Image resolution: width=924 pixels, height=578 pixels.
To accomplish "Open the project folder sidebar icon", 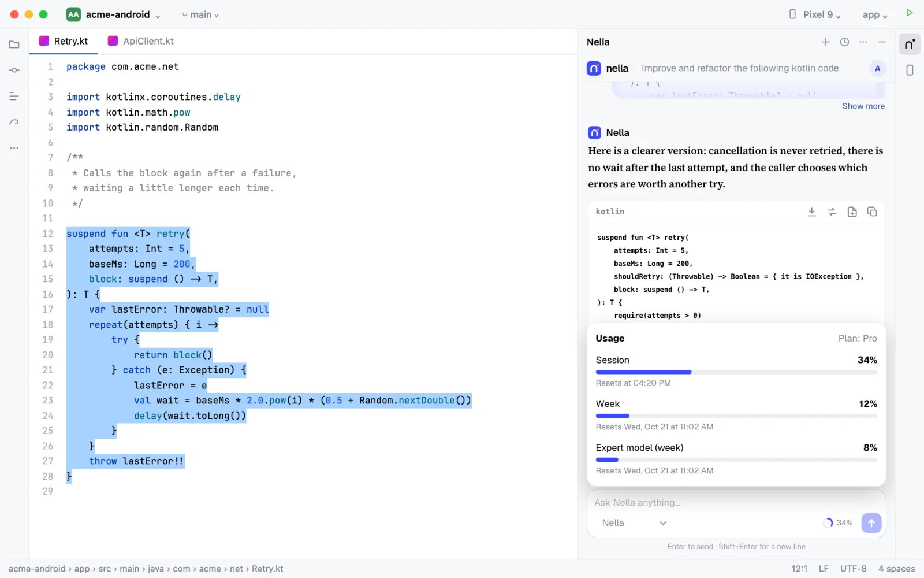I will click(x=14, y=45).
